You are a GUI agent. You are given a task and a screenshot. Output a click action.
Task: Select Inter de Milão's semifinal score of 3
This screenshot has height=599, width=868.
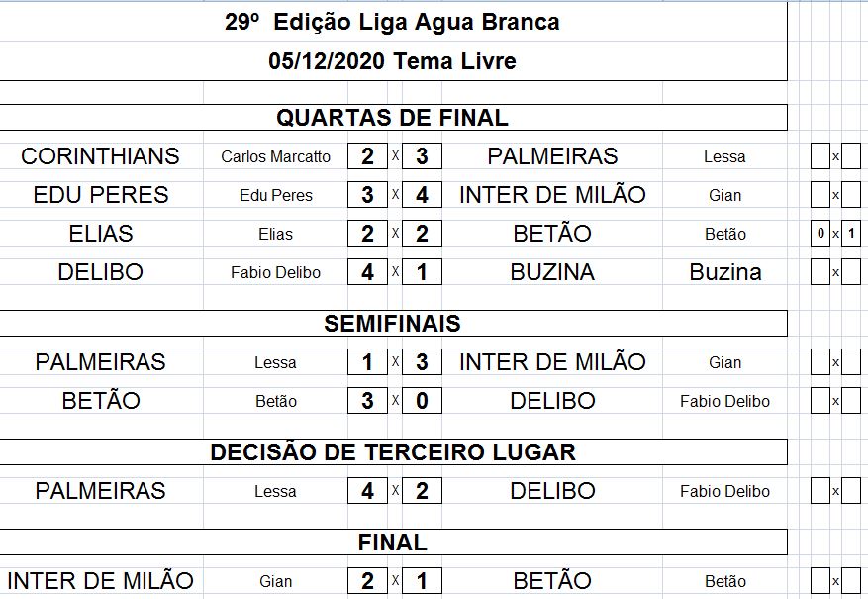pos(422,362)
